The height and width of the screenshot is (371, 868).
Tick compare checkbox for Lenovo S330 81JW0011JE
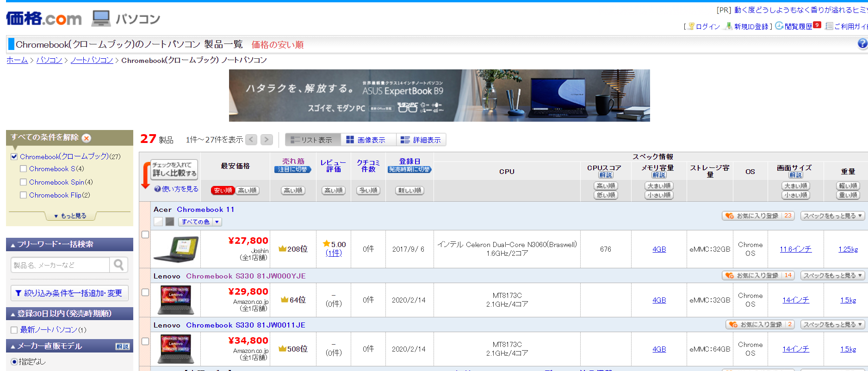[x=145, y=341]
